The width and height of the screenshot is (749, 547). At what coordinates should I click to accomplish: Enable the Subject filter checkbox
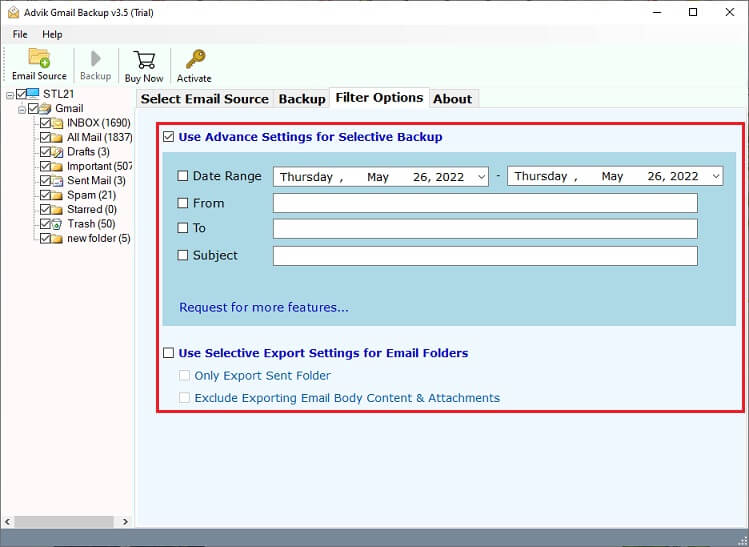[182, 255]
